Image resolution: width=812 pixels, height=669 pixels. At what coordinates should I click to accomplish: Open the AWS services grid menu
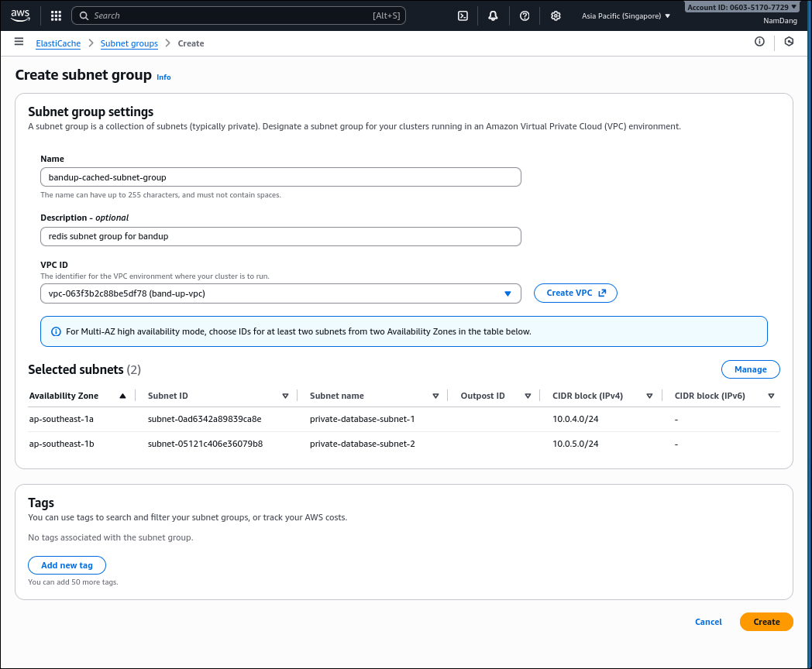pyautogui.click(x=56, y=15)
